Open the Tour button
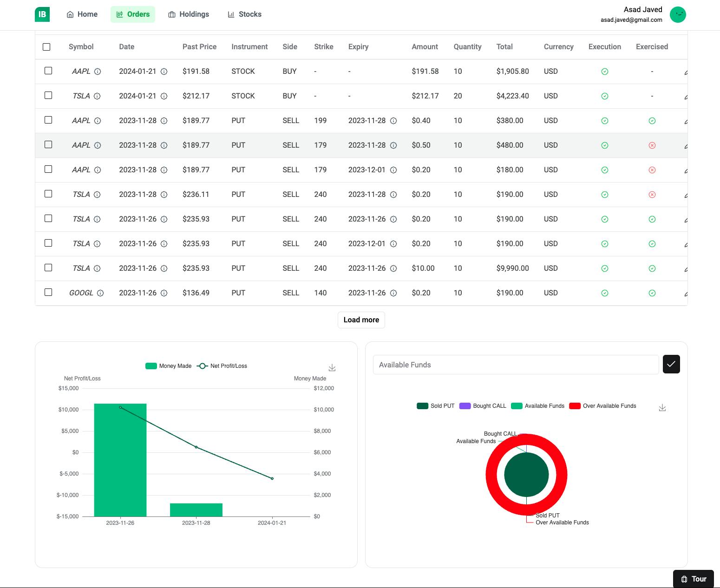The width and height of the screenshot is (720, 588). click(x=693, y=579)
